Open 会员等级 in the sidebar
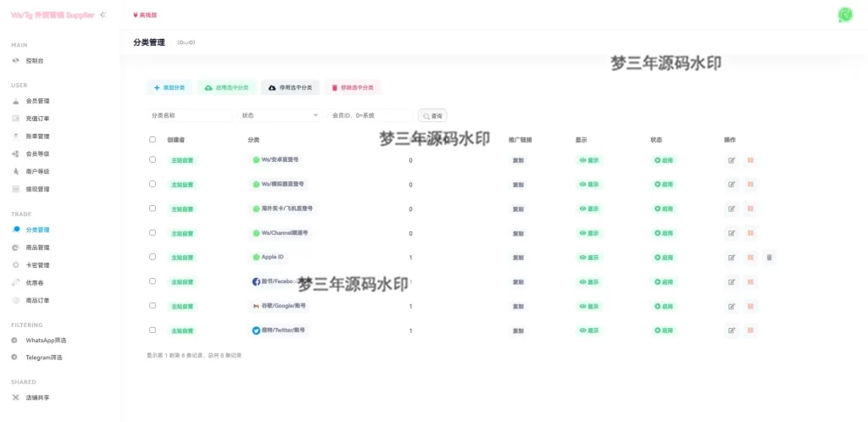 coord(37,153)
